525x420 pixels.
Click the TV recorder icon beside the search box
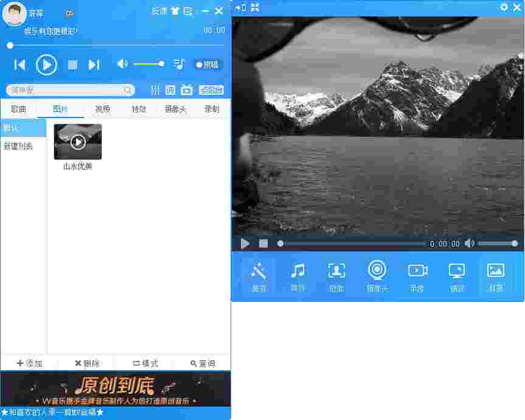point(187,89)
